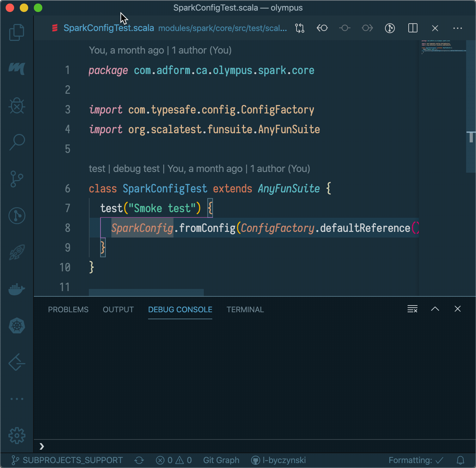Run the 'debug test' code lens
Screen dimensions: 476x468
[x=136, y=169]
